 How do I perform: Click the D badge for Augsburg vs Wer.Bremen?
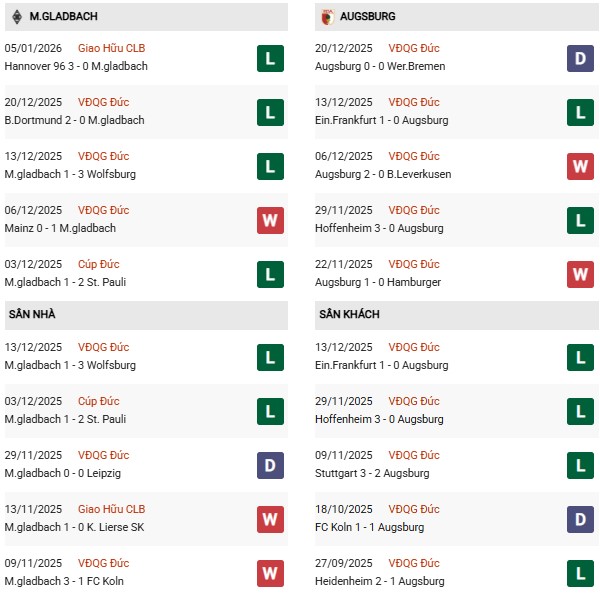(x=581, y=58)
